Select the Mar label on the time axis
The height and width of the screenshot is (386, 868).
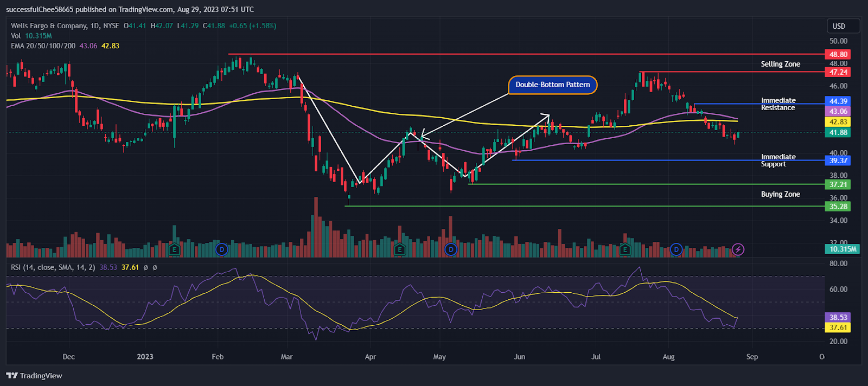coord(286,357)
